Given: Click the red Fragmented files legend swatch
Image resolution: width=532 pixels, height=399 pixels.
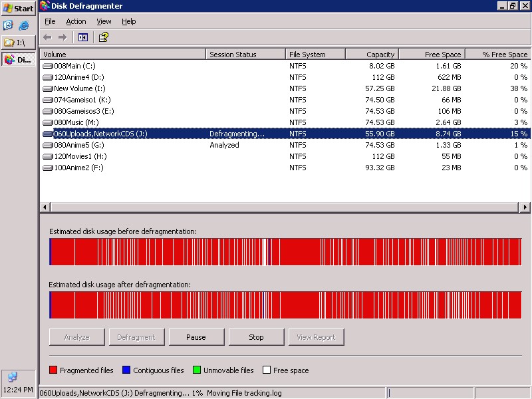Looking at the screenshot, I should [53, 370].
